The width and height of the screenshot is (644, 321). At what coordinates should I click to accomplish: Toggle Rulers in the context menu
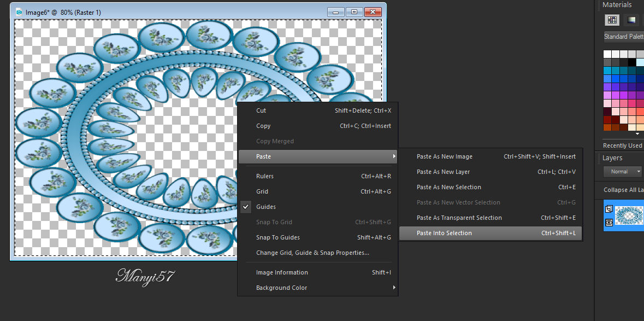[317, 176]
